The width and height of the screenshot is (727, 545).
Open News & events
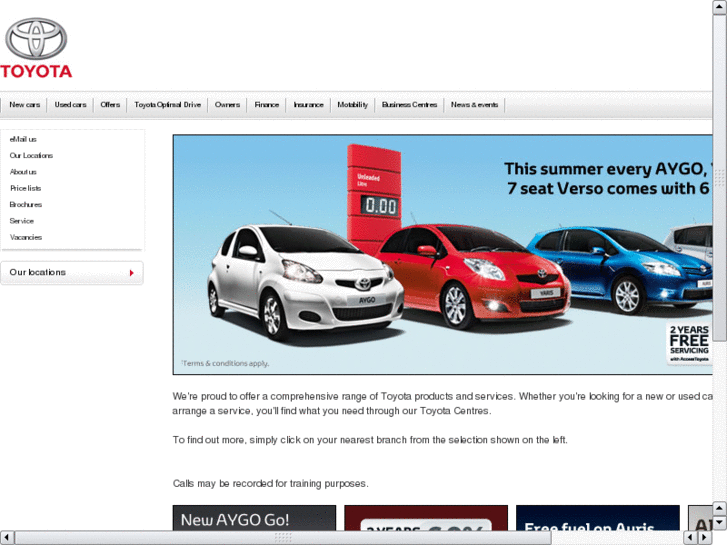click(x=474, y=105)
